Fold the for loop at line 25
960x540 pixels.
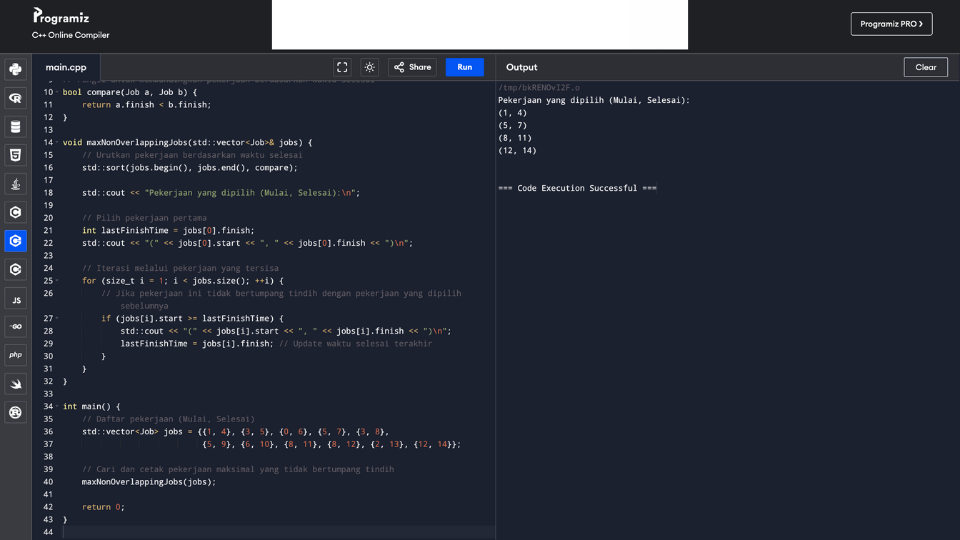(57, 280)
